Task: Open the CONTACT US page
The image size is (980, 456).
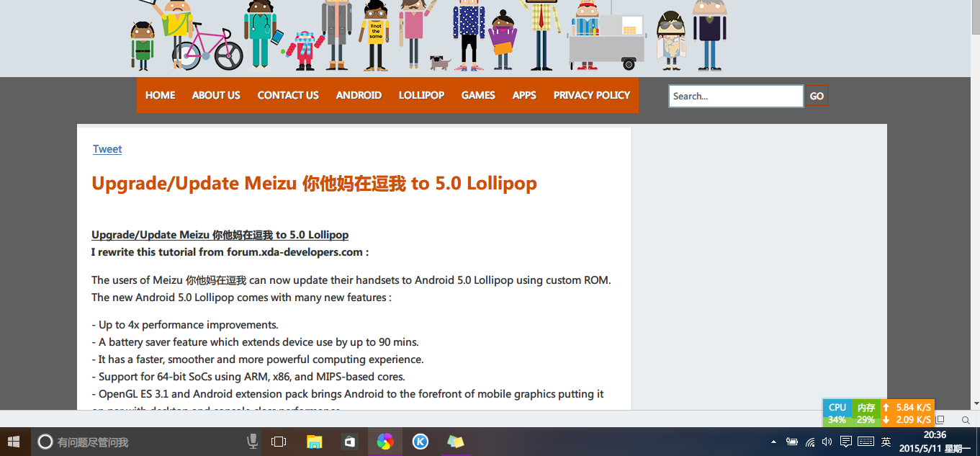Action: coord(288,95)
